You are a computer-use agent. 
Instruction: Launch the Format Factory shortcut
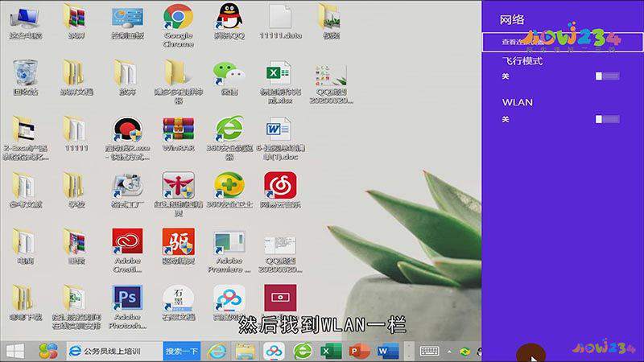pos(127,186)
